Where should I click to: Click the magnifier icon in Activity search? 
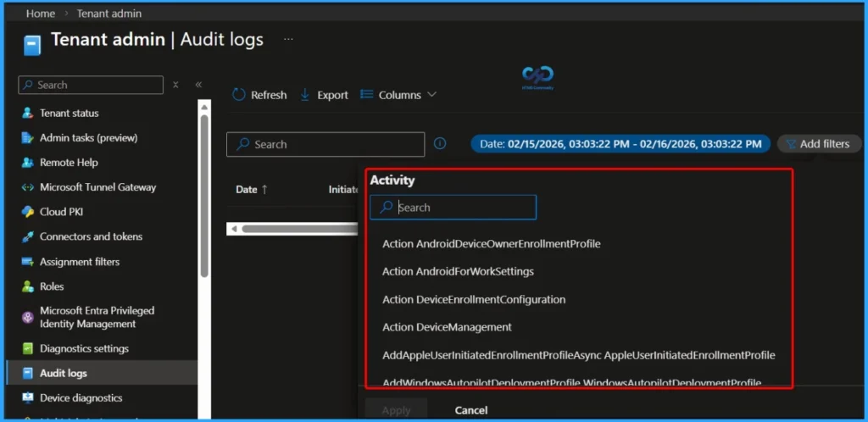pos(387,208)
